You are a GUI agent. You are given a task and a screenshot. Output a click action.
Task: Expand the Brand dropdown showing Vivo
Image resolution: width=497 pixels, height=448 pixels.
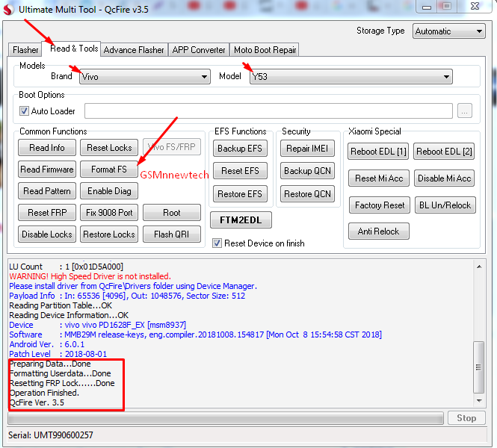[145, 77]
